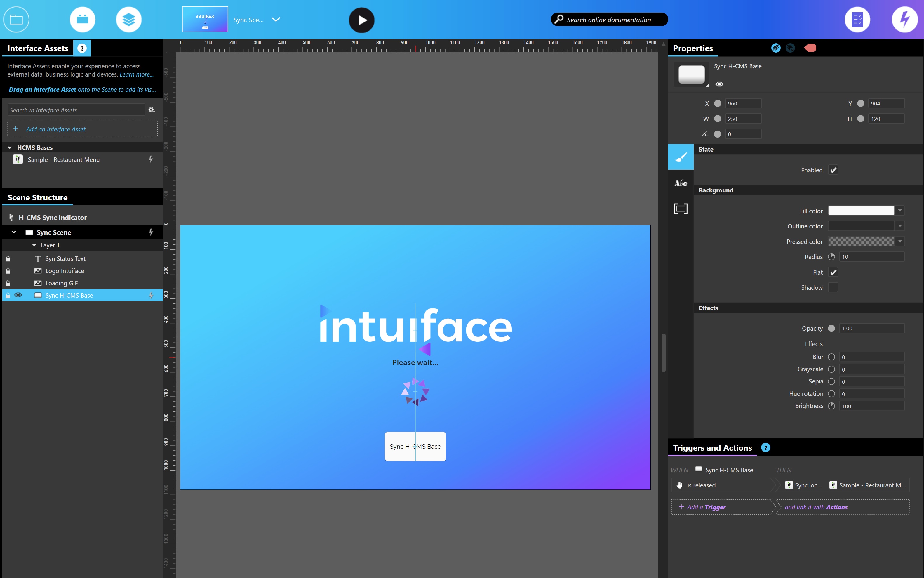Viewport: 924px width, 578px height.
Task: Click the Search online documentation field
Action: tap(609, 19)
